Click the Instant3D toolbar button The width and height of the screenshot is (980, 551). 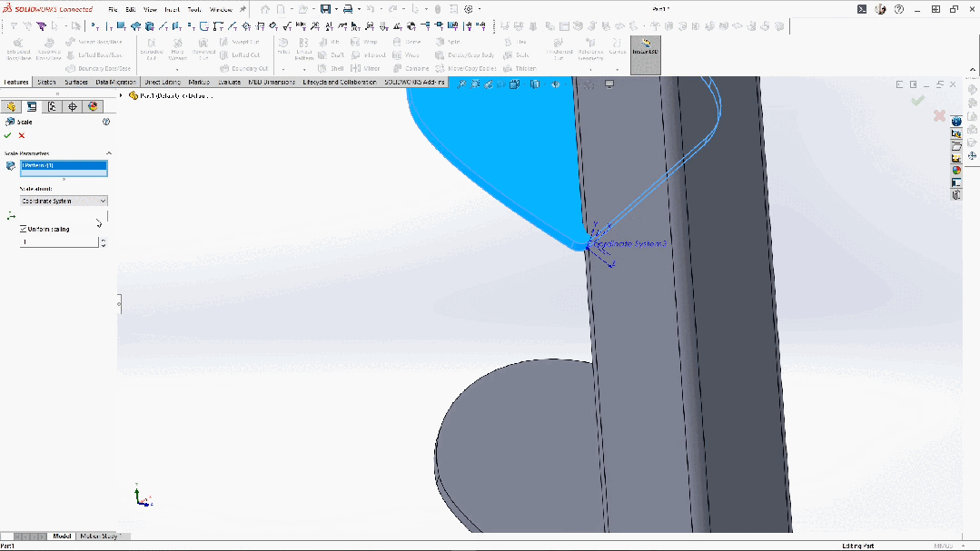point(645,54)
